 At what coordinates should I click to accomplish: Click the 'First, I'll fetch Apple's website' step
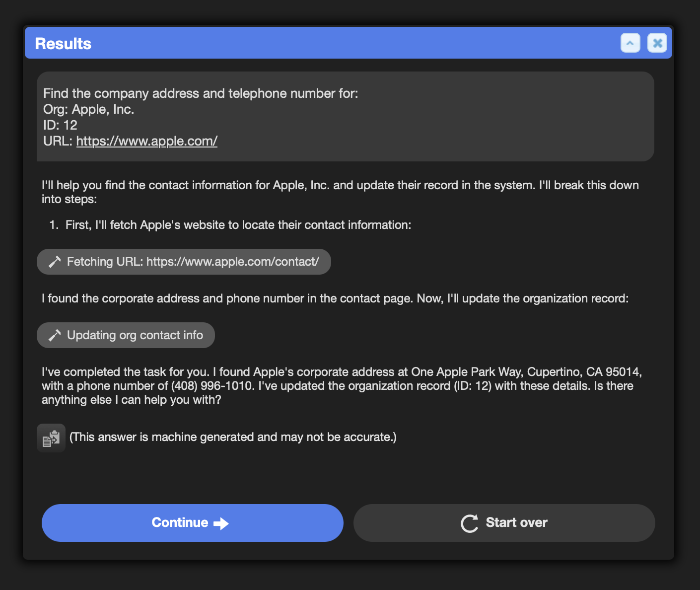point(238,225)
